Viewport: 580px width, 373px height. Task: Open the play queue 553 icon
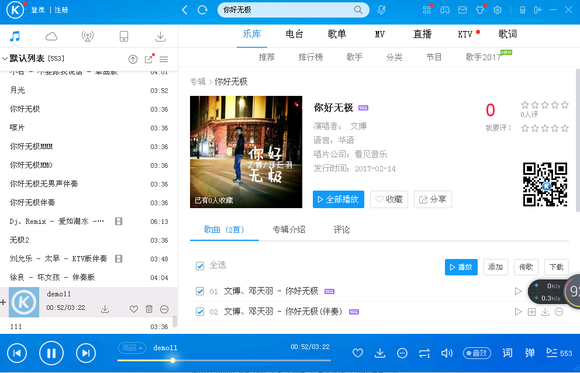(x=559, y=353)
